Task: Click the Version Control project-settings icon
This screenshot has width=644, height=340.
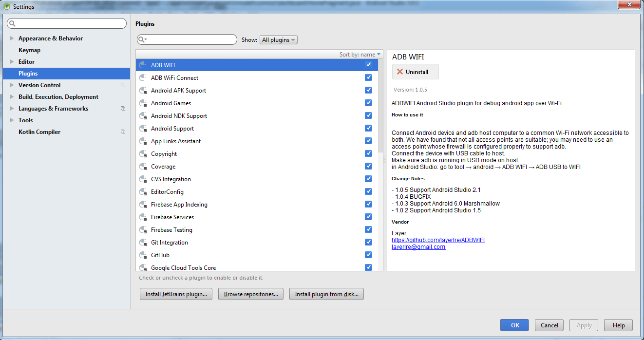Action: pyautogui.click(x=123, y=85)
